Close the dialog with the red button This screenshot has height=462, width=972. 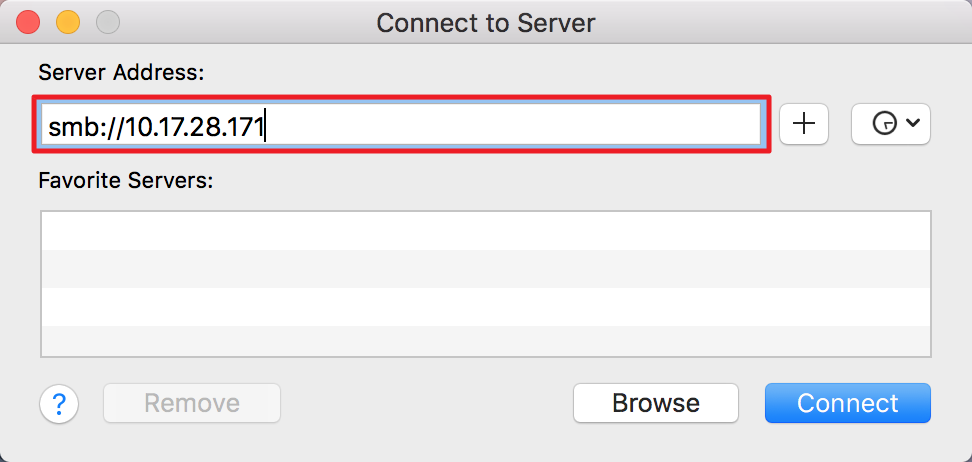click(28, 23)
